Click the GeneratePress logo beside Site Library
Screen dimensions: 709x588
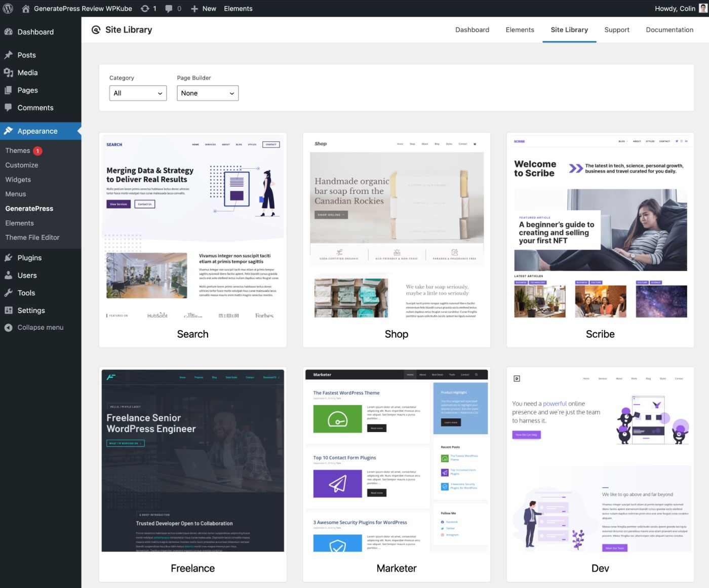coord(96,30)
